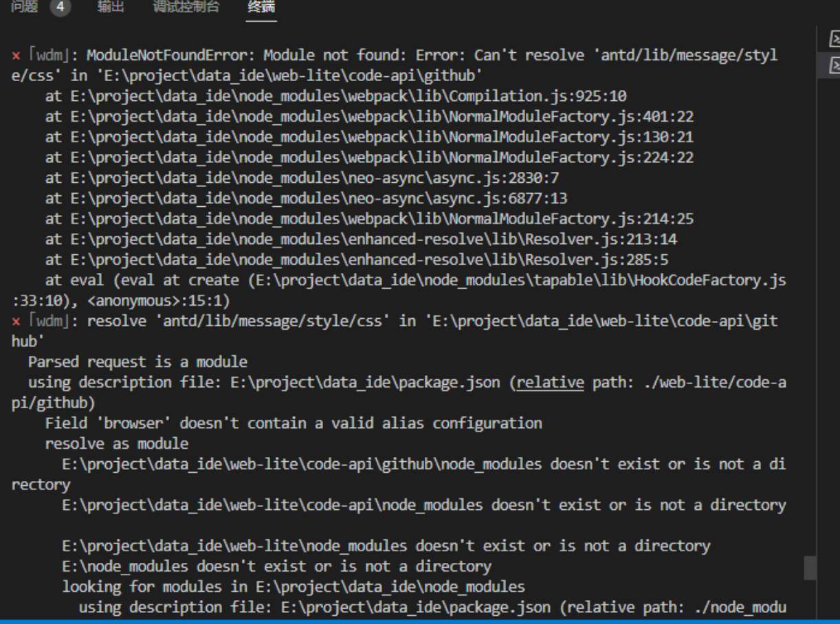Select the 终端 (Terminal) tab
Image resolution: width=840 pixels, height=624 pixels.
click(261, 7)
